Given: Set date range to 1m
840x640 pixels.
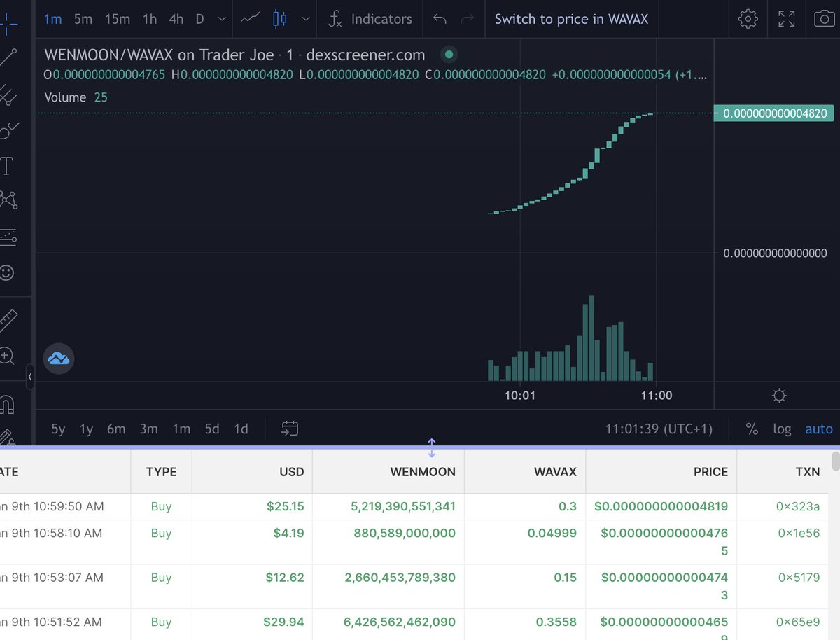Looking at the screenshot, I should (181, 429).
